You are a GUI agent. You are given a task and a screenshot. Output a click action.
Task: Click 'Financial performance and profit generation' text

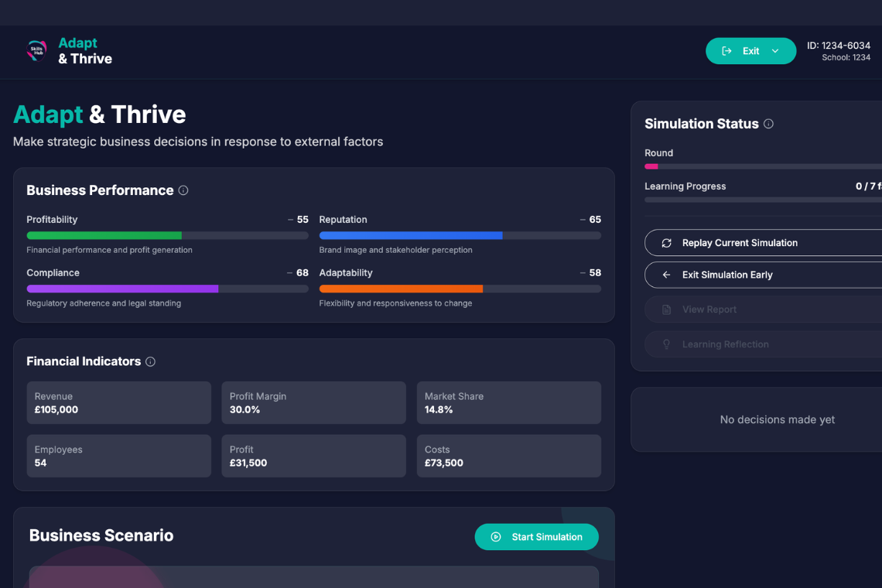[109, 250]
